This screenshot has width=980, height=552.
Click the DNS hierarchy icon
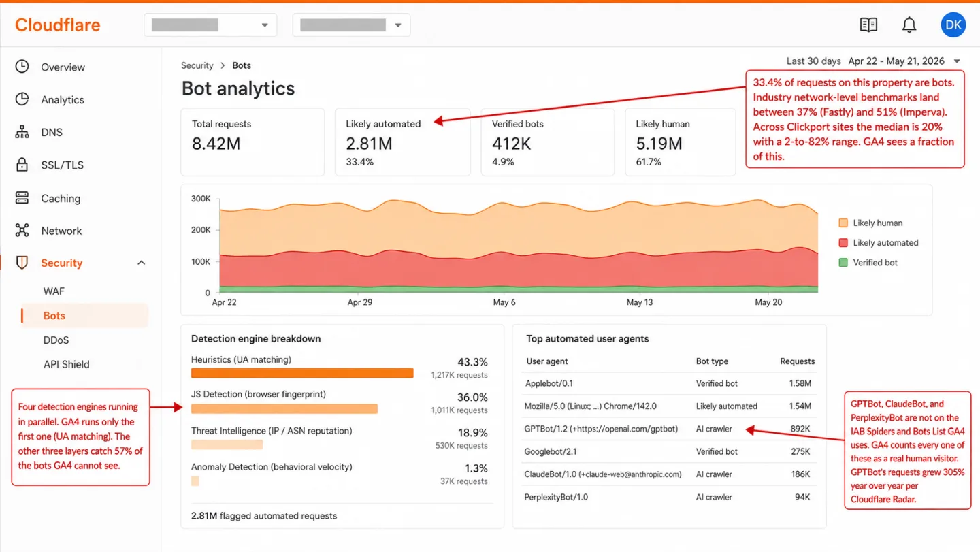(22, 132)
